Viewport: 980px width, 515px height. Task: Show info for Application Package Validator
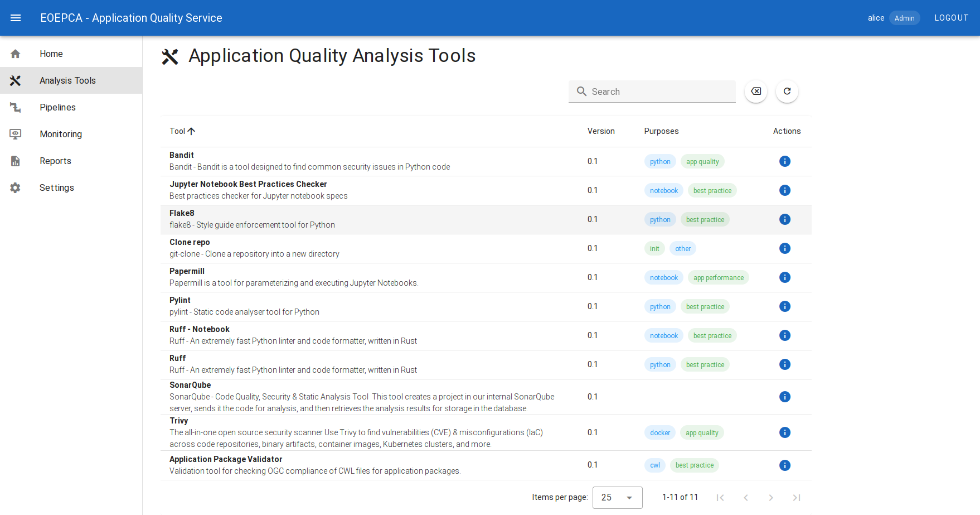click(785, 465)
